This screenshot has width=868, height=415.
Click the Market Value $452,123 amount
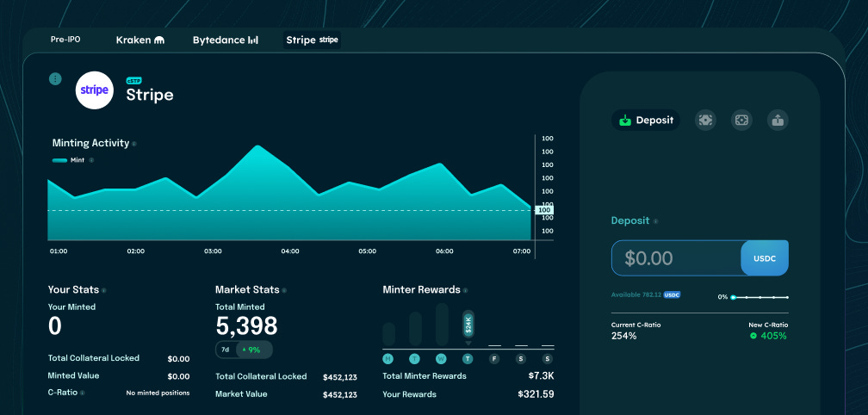click(x=340, y=394)
